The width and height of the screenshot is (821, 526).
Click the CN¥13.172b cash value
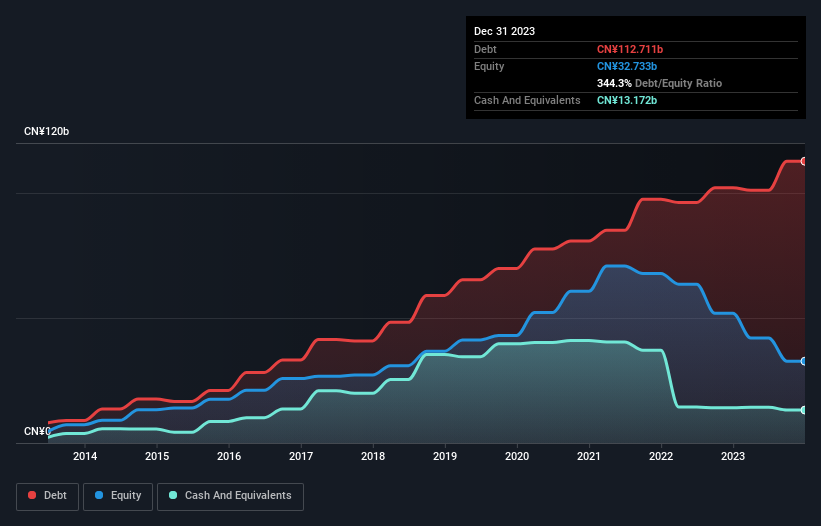(627, 100)
